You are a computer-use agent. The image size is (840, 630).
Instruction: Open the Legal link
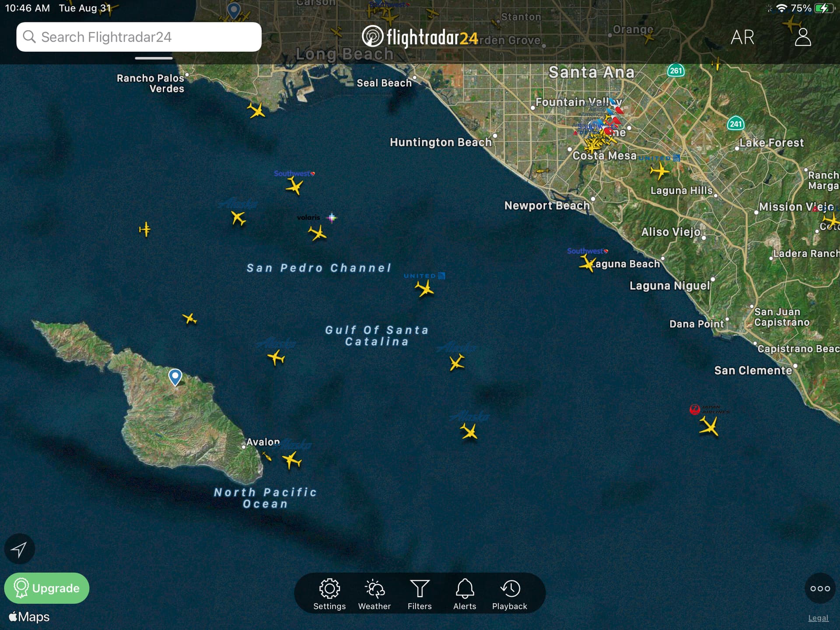818,618
